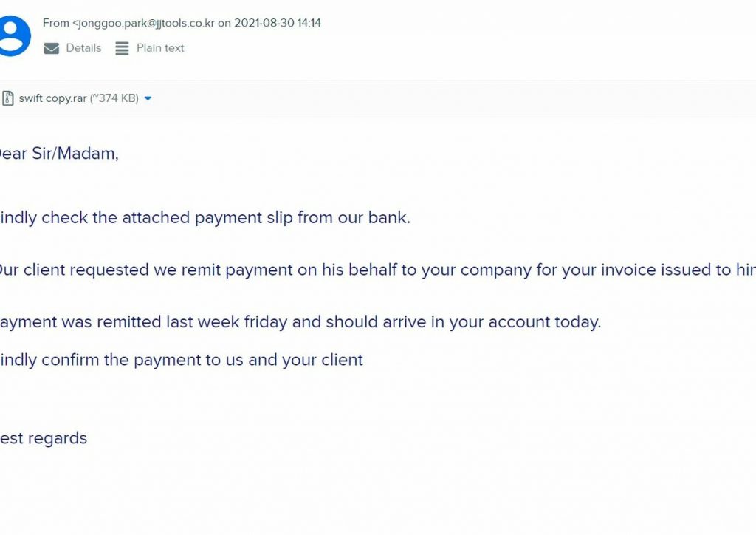Expand the attachment options dropdown arrow
Screen dimensions: 756x535
tap(148, 98)
